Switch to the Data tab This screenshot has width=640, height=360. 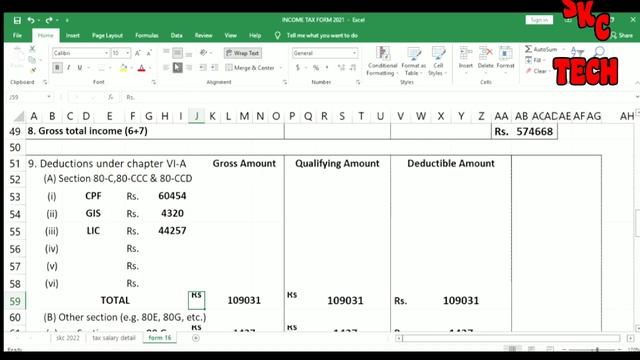pyautogui.click(x=176, y=36)
